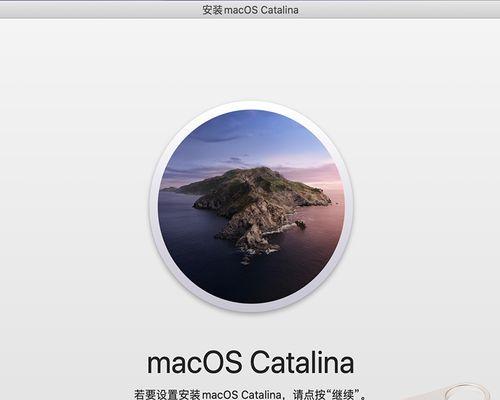Click macOS Catalina within the instruction sentence
This screenshot has height=400, width=500.
click(x=242, y=395)
